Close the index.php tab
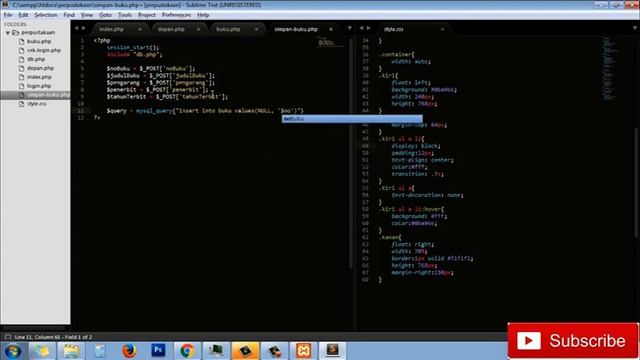The height and width of the screenshot is (360, 640). [140, 29]
